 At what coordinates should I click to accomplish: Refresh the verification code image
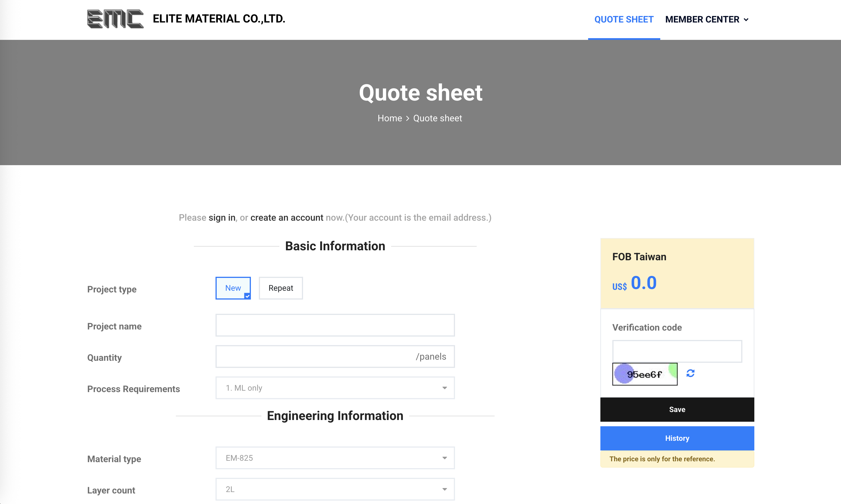690,373
